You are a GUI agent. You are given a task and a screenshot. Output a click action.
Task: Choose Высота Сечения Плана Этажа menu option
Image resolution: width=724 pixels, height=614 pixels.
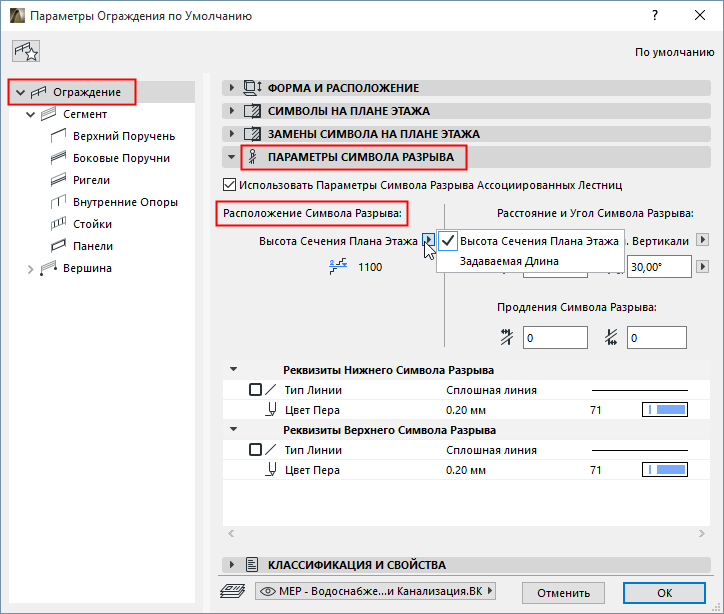(530, 241)
